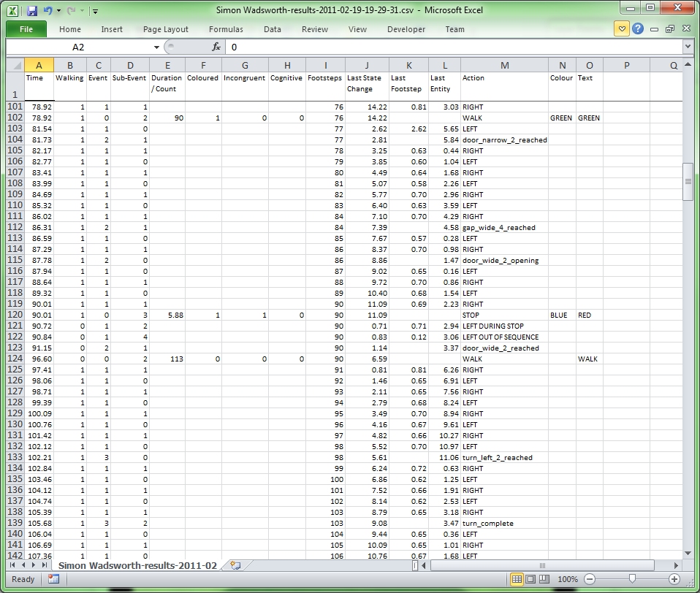
Task: Click the 'Last State Change' header cell
Action: [x=367, y=86]
